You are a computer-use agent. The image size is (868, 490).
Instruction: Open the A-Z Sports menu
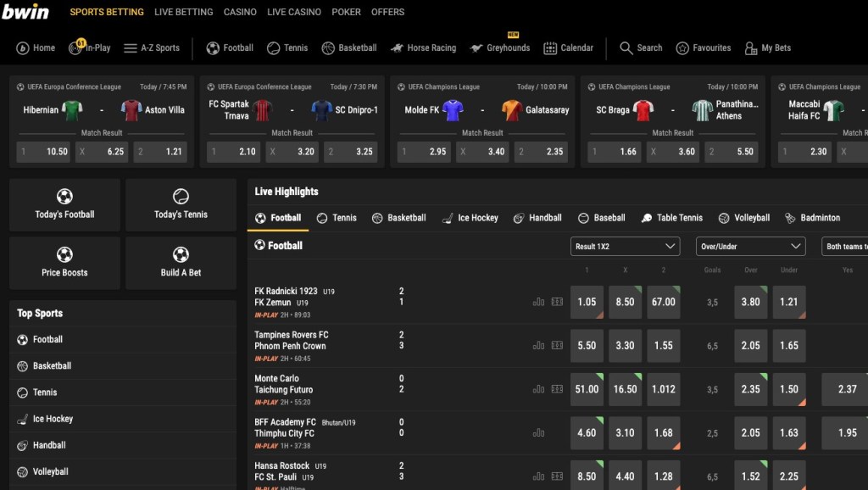[152, 48]
